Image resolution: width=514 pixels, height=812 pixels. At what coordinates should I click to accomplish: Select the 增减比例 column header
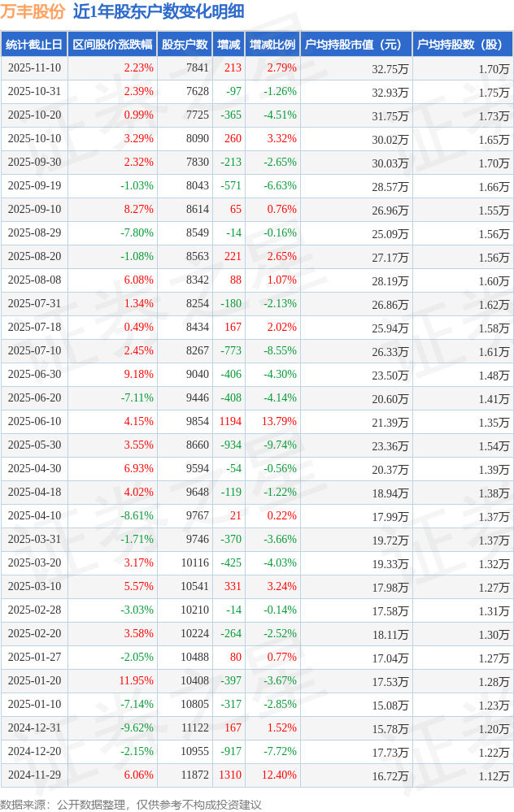272,45
